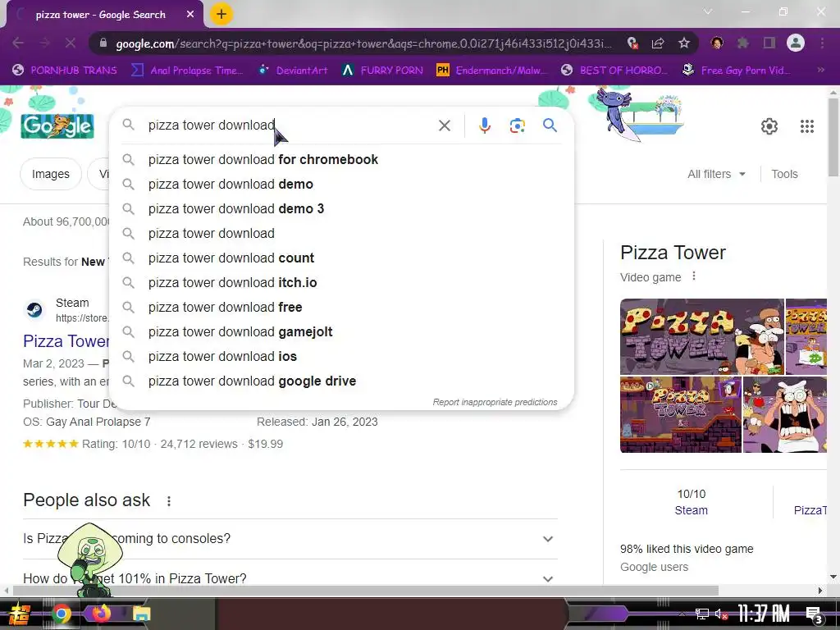Toggle the browser side panel
The width and height of the screenshot is (840, 630).
coord(769,43)
